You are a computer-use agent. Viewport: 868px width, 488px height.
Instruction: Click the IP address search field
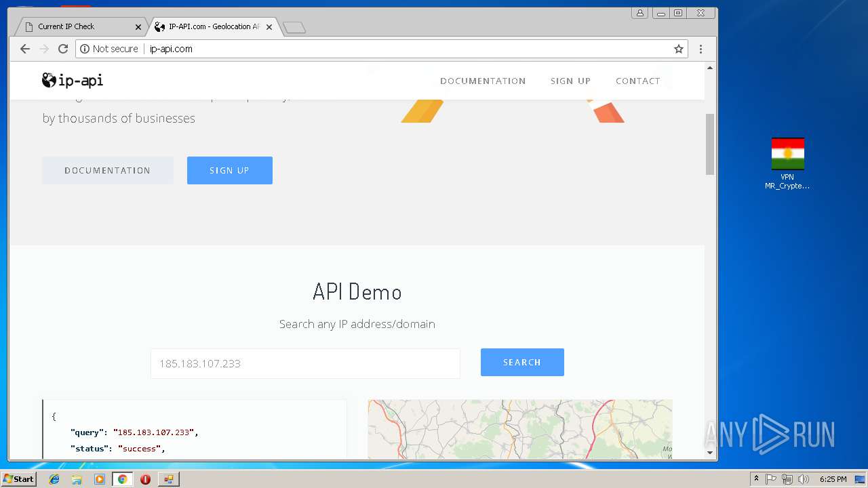click(x=305, y=363)
